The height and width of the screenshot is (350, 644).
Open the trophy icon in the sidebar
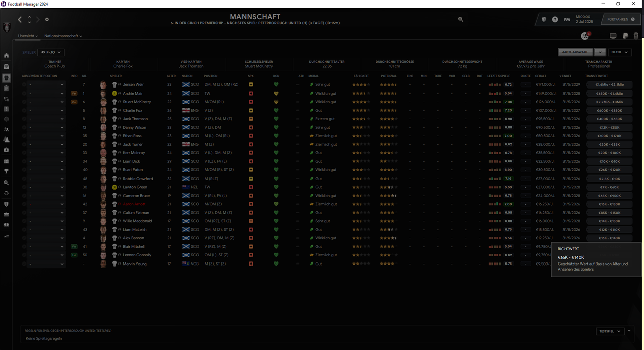coord(6,171)
